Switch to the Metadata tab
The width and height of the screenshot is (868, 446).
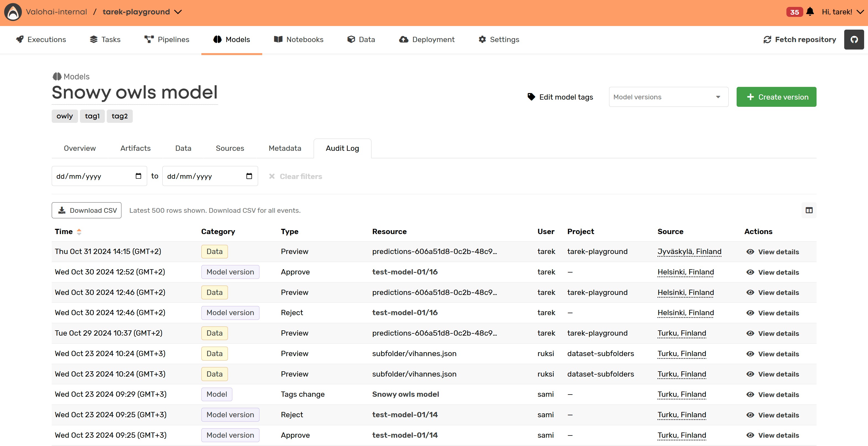tap(285, 148)
